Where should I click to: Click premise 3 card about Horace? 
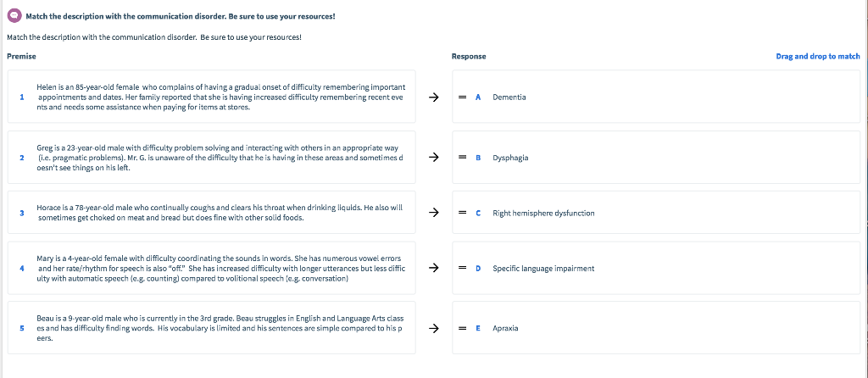pyautogui.click(x=220, y=213)
